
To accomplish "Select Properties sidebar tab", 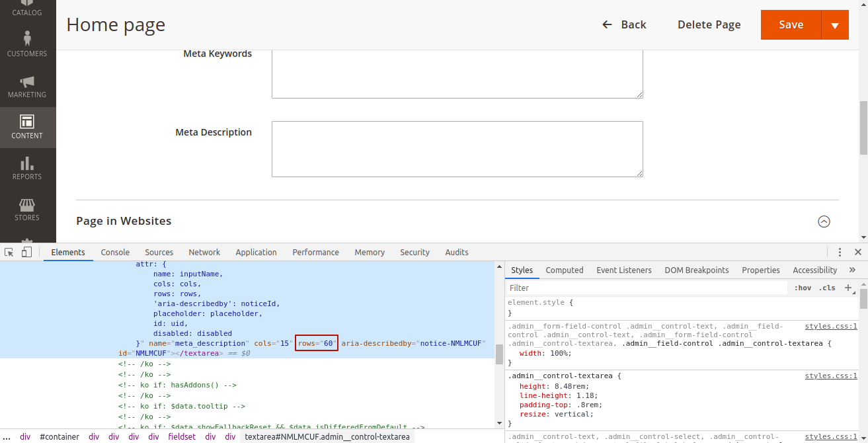I will tap(761, 270).
